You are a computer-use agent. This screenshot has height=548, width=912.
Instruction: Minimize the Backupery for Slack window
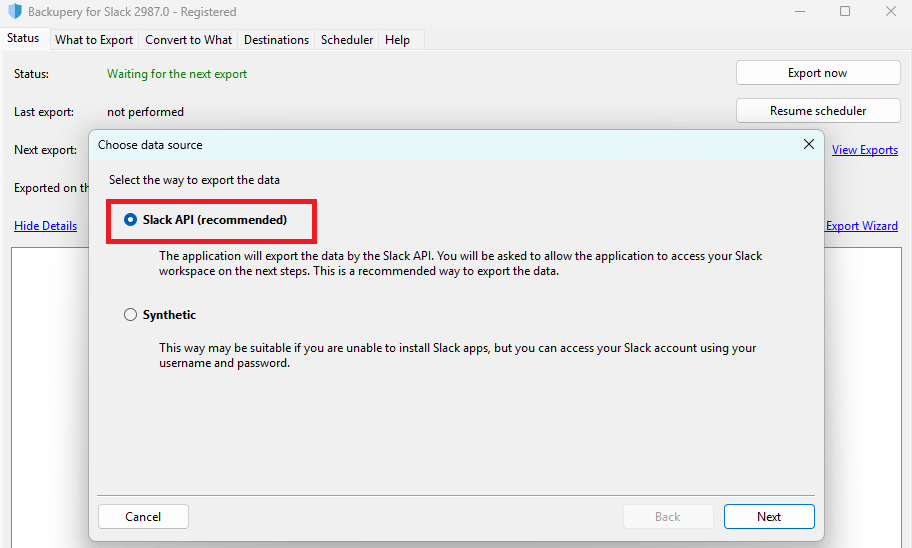coord(800,11)
